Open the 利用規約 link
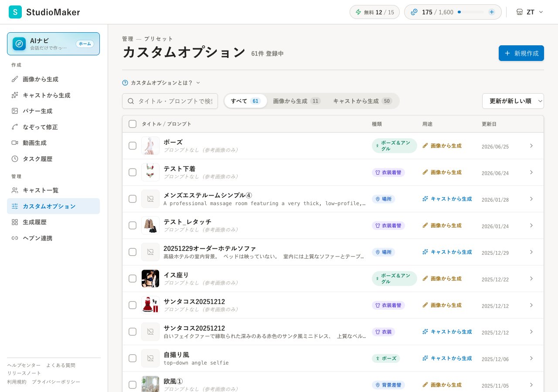Screen dimensions: 558x392 [17, 382]
